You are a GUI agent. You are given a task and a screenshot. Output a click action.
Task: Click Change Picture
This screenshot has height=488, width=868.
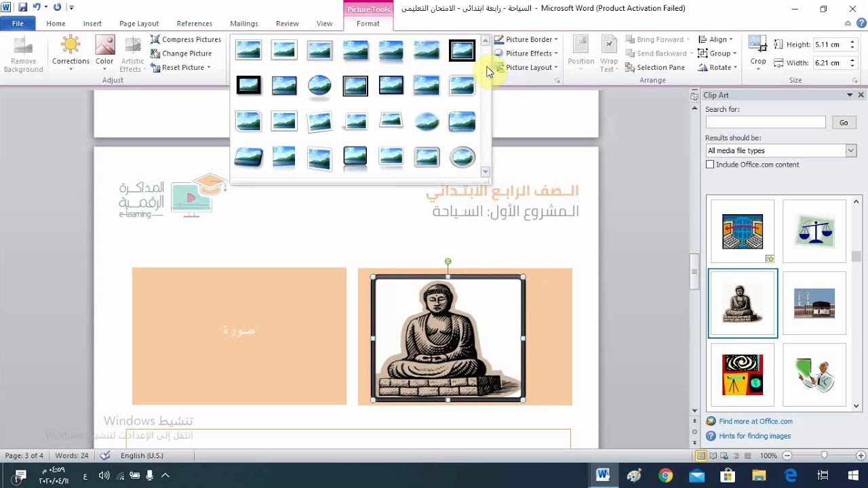pyautogui.click(x=181, y=54)
